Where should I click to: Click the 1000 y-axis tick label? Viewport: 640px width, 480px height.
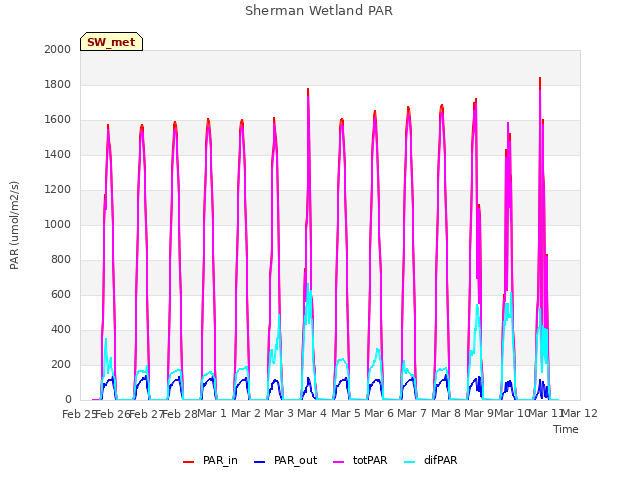pos(58,224)
